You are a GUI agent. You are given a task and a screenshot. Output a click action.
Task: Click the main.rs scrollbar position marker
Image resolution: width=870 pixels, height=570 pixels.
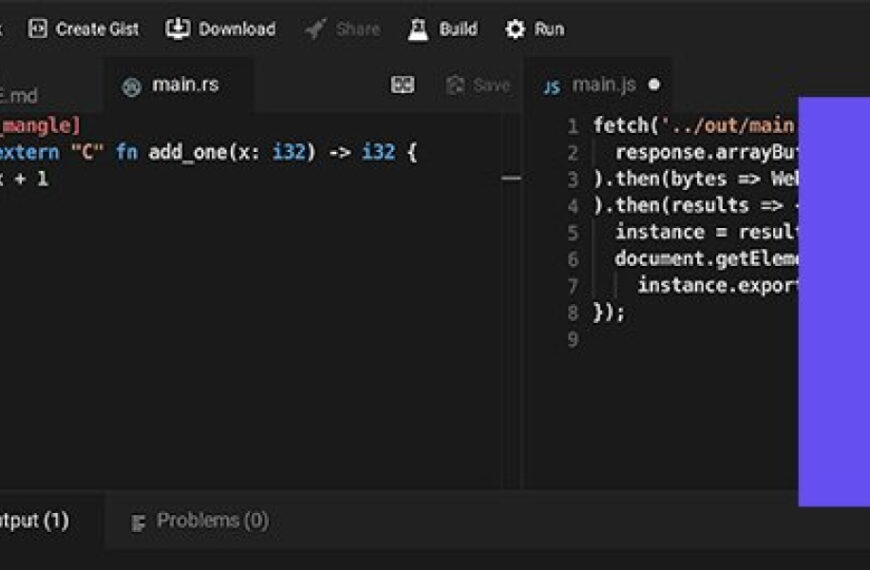[x=511, y=178]
